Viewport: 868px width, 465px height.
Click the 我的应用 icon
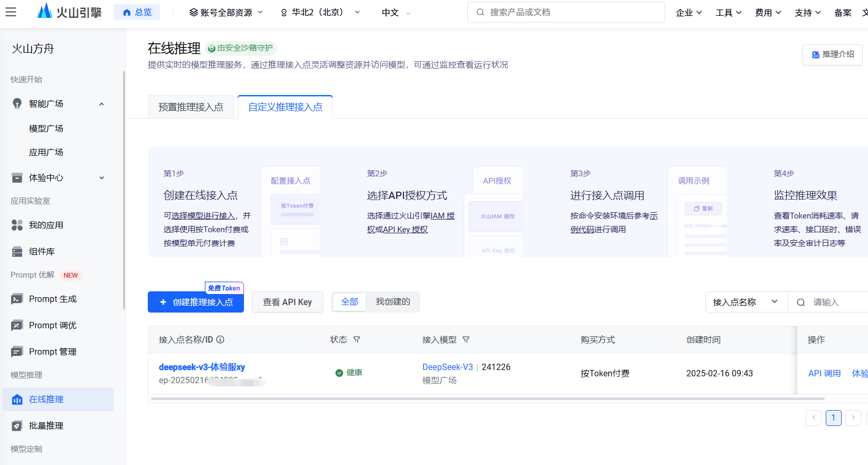point(17,225)
